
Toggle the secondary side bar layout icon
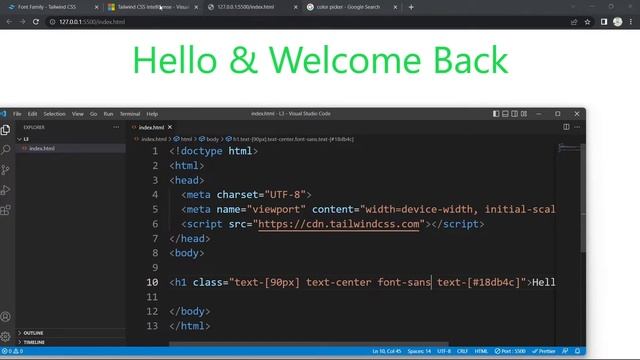pos(515,114)
